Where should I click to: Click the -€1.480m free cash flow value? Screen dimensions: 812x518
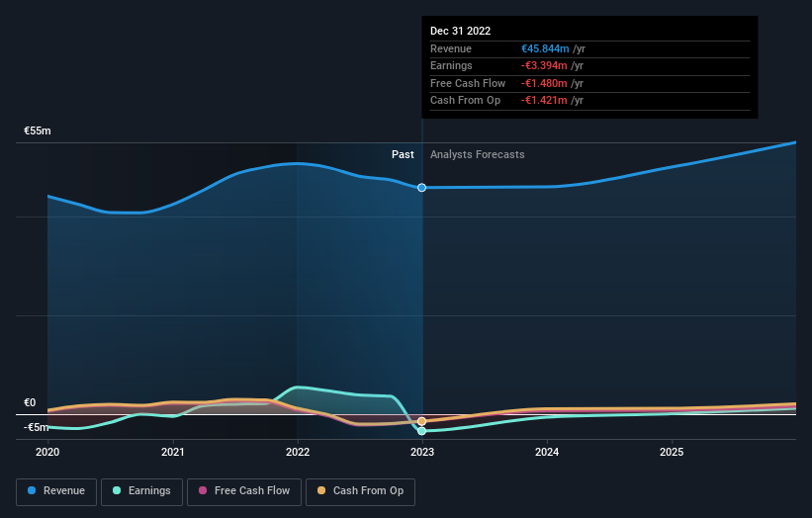(544, 83)
